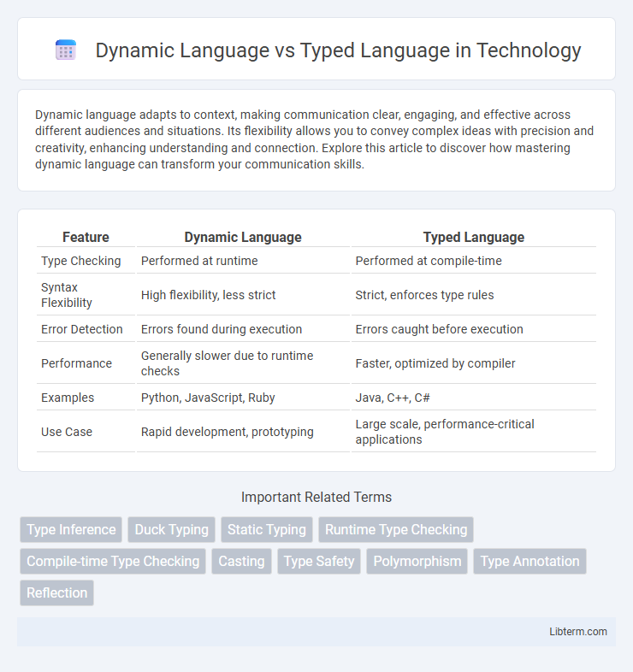Click the Type Annotation tag
The image size is (633, 672).
pyautogui.click(x=529, y=561)
